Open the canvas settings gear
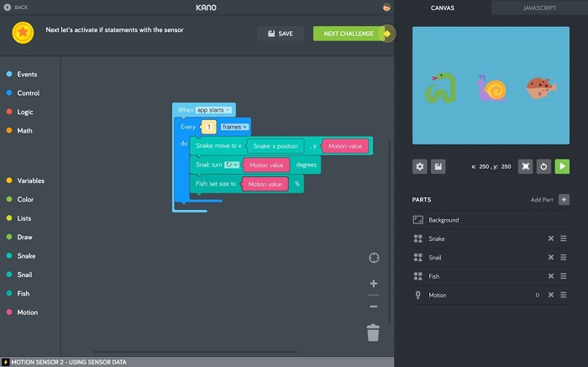 pos(420,166)
